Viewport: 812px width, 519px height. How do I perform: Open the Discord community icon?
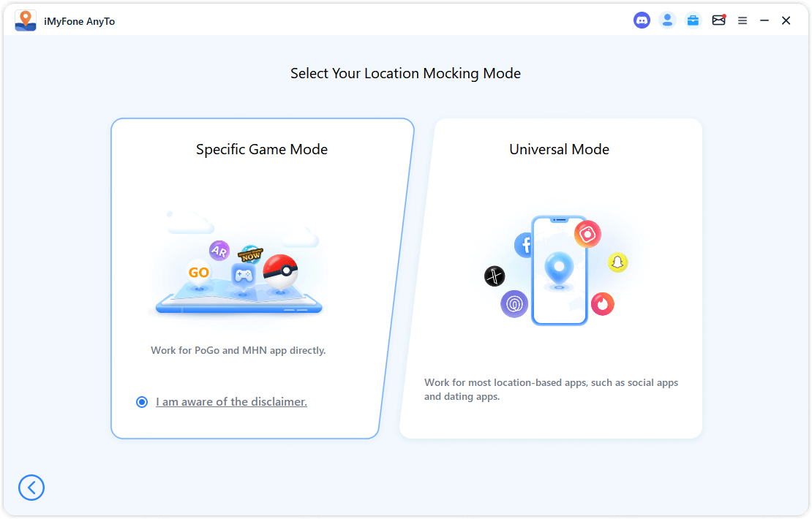642,20
